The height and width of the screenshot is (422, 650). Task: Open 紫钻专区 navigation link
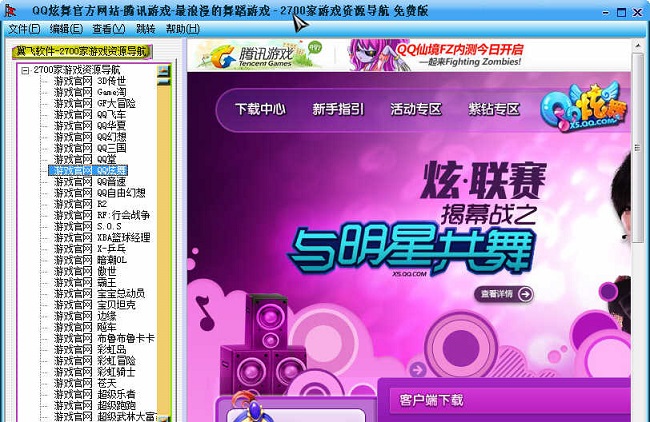click(494, 109)
